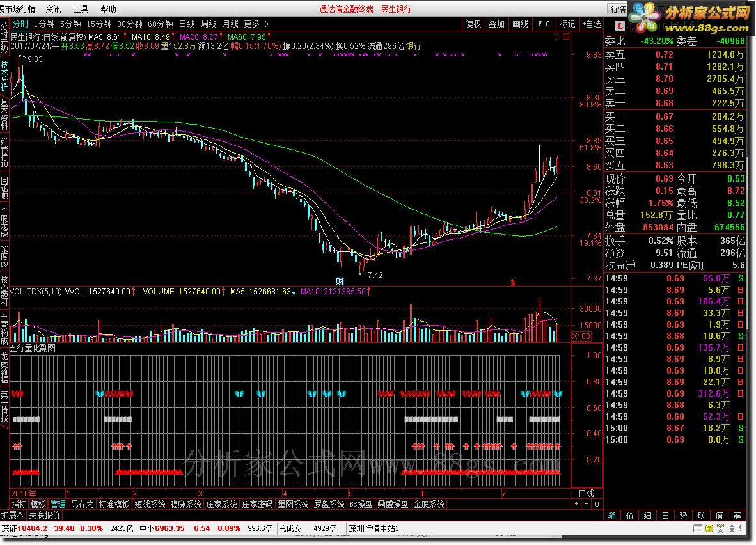Select the 势 trend tab
Image resolution: width=756 pixels, height=545 pixels.
click(x=683, y=516)
